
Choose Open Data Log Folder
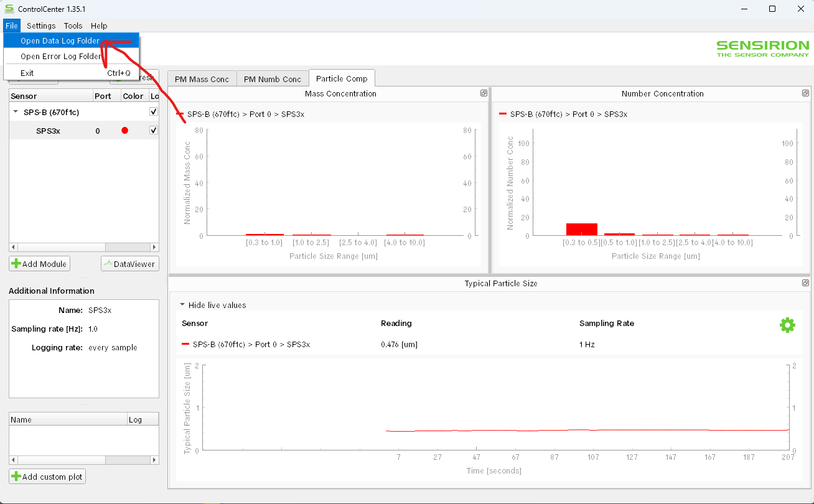coord(72,41)
